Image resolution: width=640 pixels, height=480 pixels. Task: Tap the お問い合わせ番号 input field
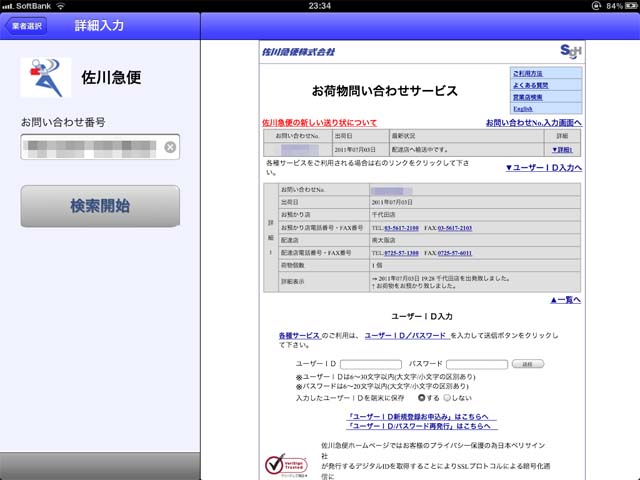click(x=100, y=147)
